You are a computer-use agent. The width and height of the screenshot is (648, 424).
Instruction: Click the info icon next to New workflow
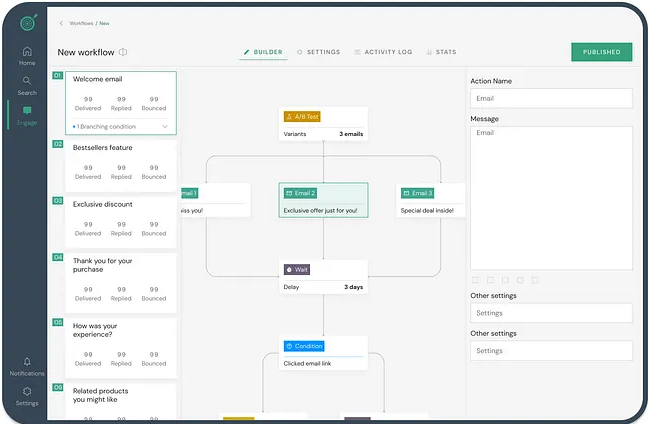[x=123, y=52]
